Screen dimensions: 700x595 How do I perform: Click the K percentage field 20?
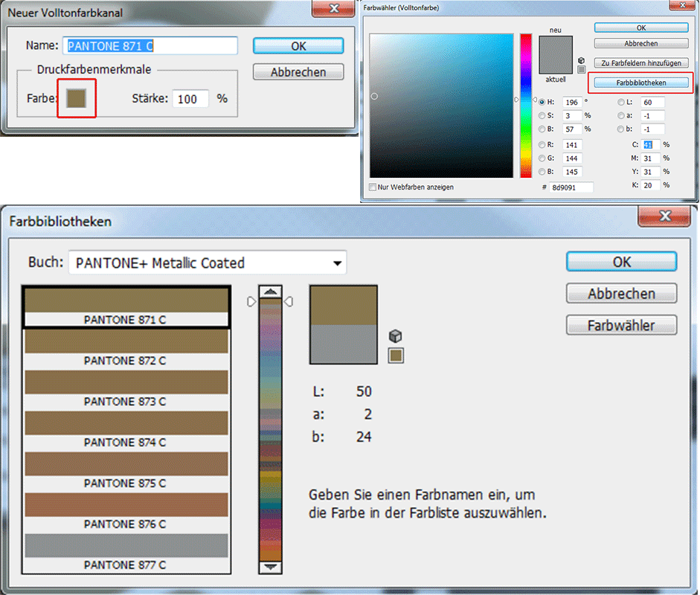click(x=650, y=184)
